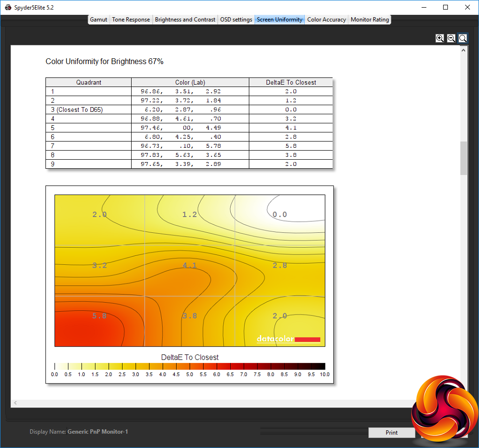Click the Spyder5Elite app icon in title bar
This screenshot has height=448, width=479.
(x=8, y=7)
